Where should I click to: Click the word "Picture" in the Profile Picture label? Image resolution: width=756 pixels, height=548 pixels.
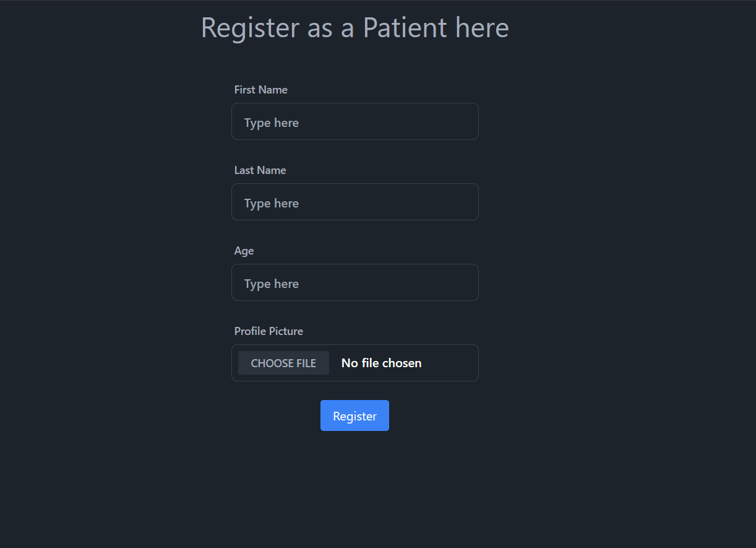(286, 331)
